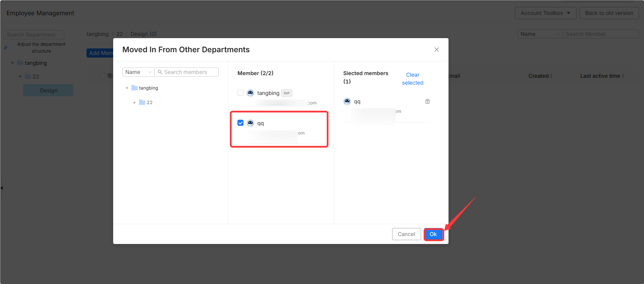Click the Created column sort icon

(551, 76)
